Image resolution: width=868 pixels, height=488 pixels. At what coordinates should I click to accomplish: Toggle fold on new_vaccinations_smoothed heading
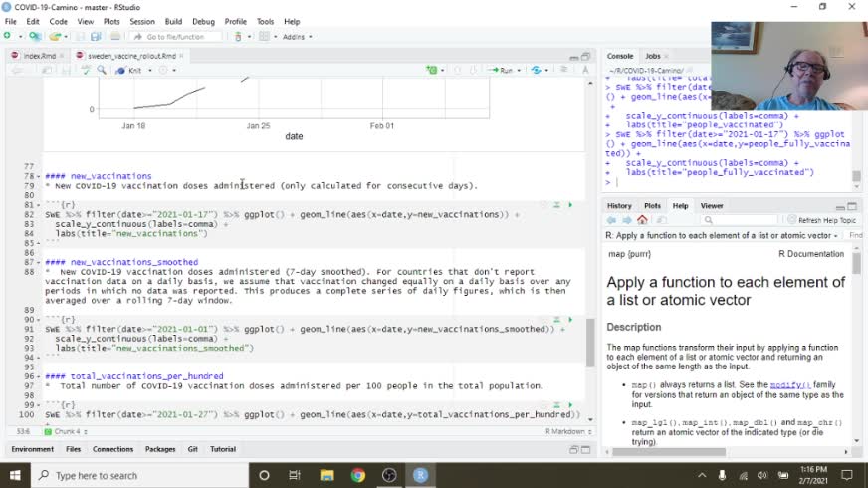[x=37, y=262]
